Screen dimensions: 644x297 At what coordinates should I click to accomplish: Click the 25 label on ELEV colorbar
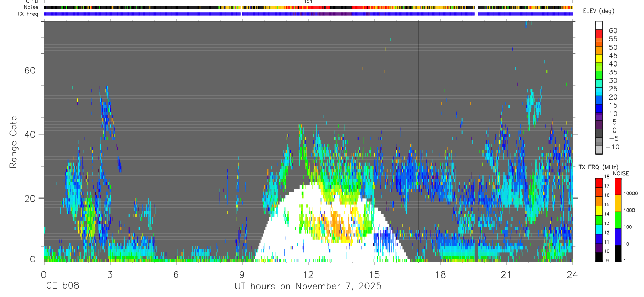[613, 89]
